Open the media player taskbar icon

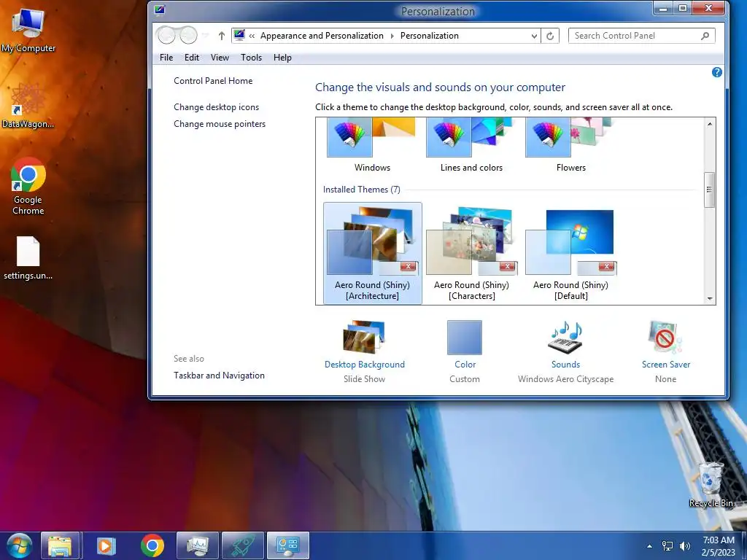click(106, 545)
